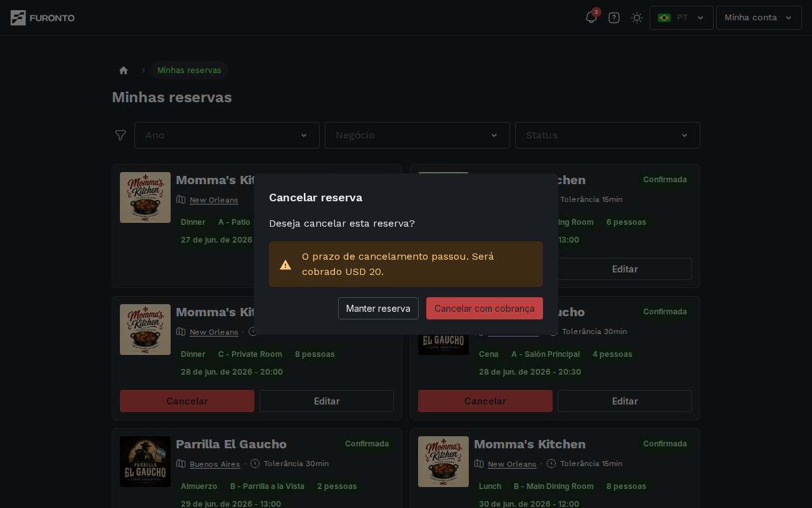Open the Ano filter dropdown
The height and width of the screenshot is (508, 812).
tap(227, 135)
